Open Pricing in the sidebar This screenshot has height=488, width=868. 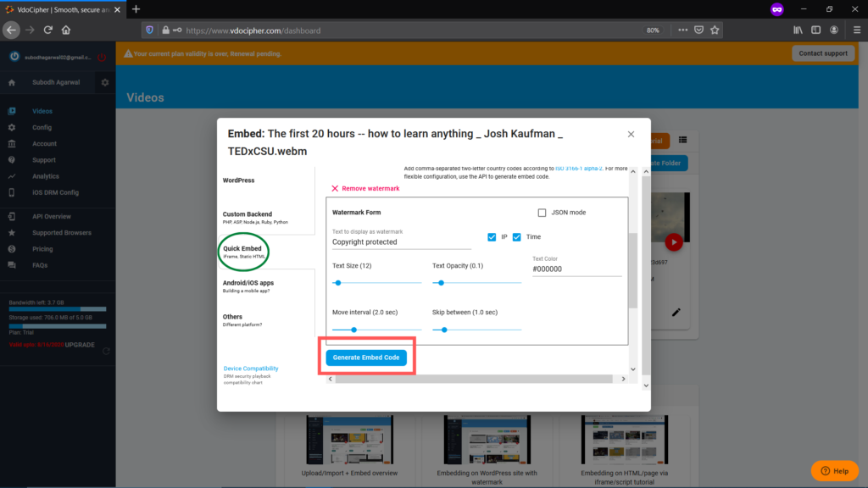pos(42,249)
